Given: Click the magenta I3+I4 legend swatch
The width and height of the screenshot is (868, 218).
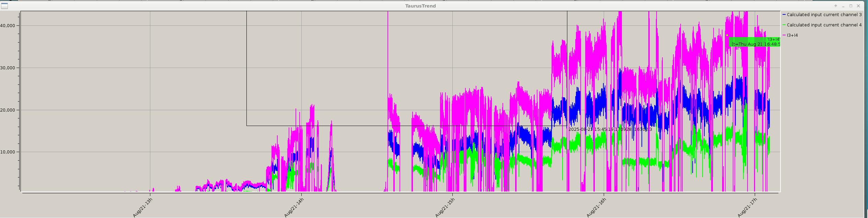Looking at the screenshot, I should coord(784,35).
